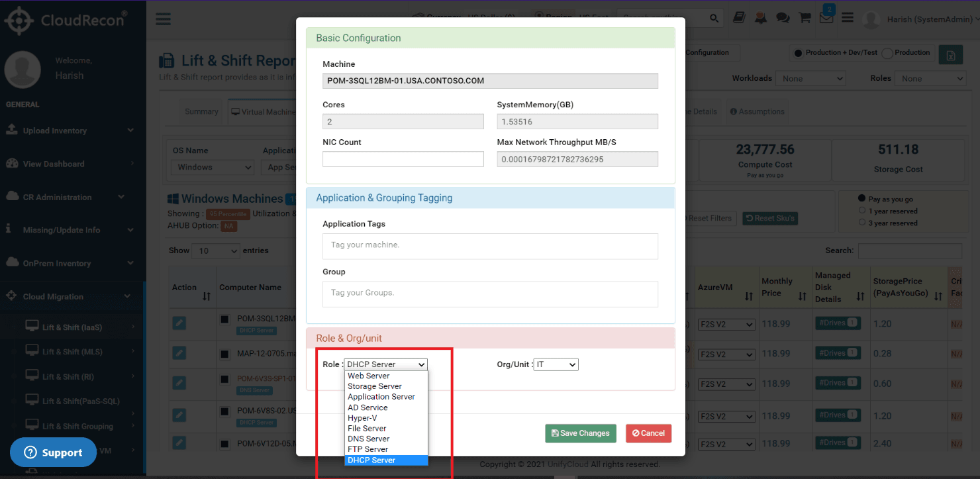This screenshot has height=479, width=980.
Task: Click edit icon for POM-6V8S-02 row
Action: [179, 415]
